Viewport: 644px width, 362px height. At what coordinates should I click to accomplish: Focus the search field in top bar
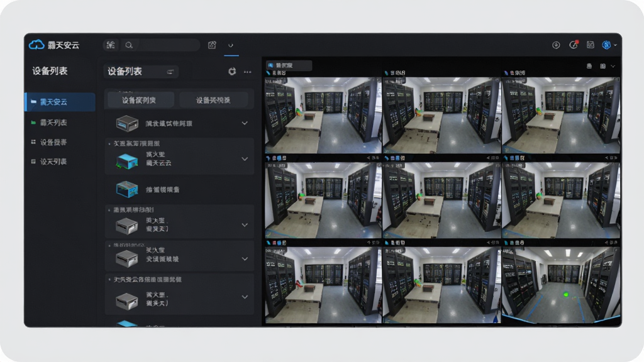click(x=160, y=45)
